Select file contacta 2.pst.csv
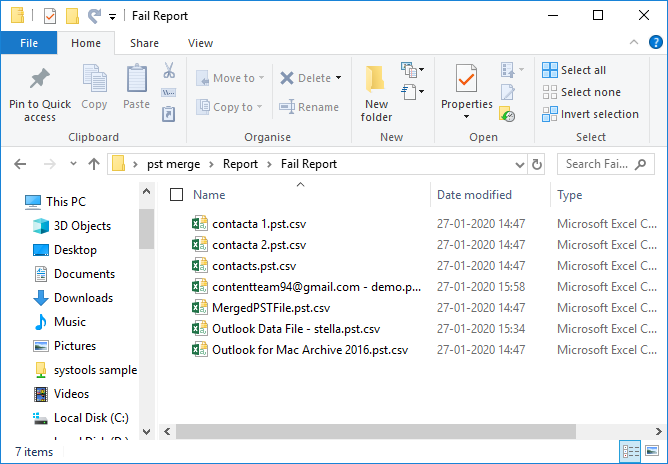The image size is (668, 464). pyautogui.click(x=259, y=245)
